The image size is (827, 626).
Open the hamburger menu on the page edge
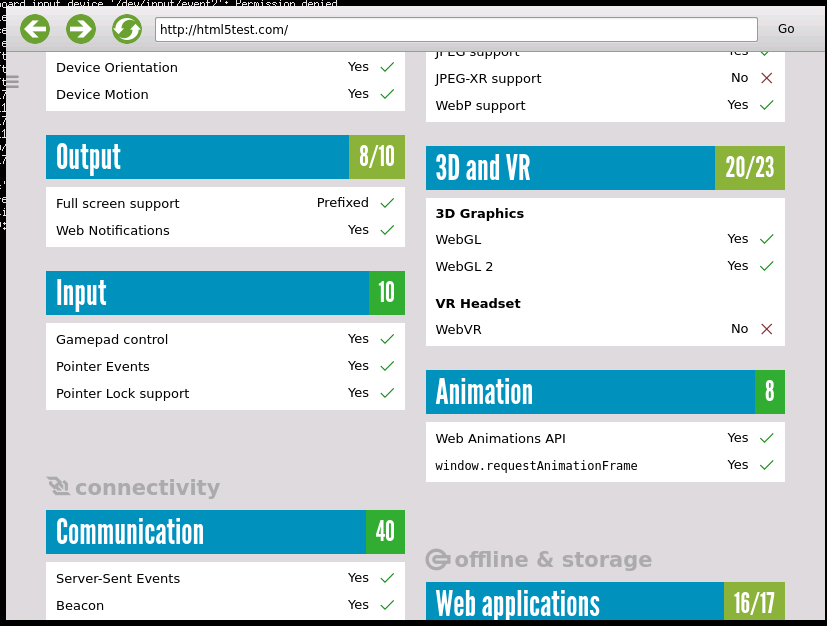[11, 82]
